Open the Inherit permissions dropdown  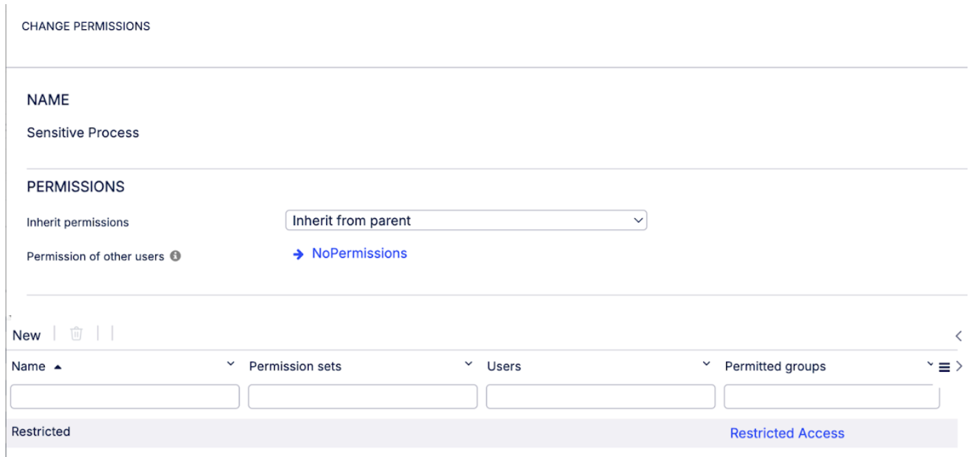(x=466, y=221)
